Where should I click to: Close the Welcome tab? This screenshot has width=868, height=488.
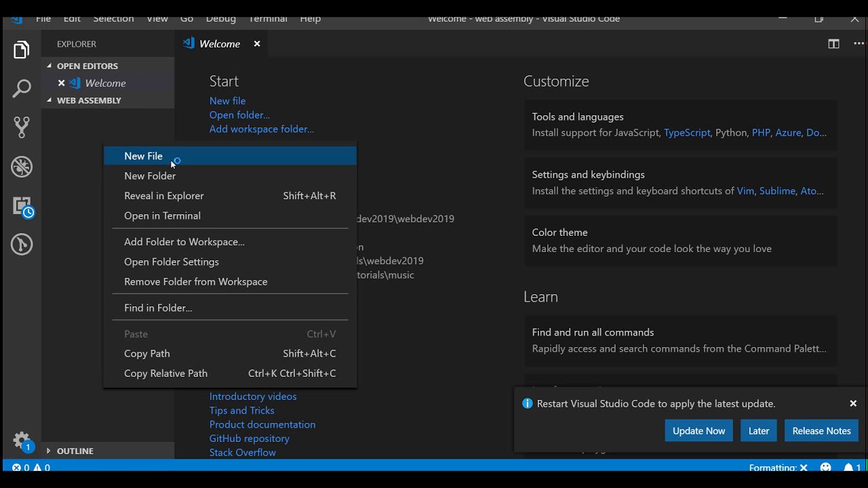257,44
